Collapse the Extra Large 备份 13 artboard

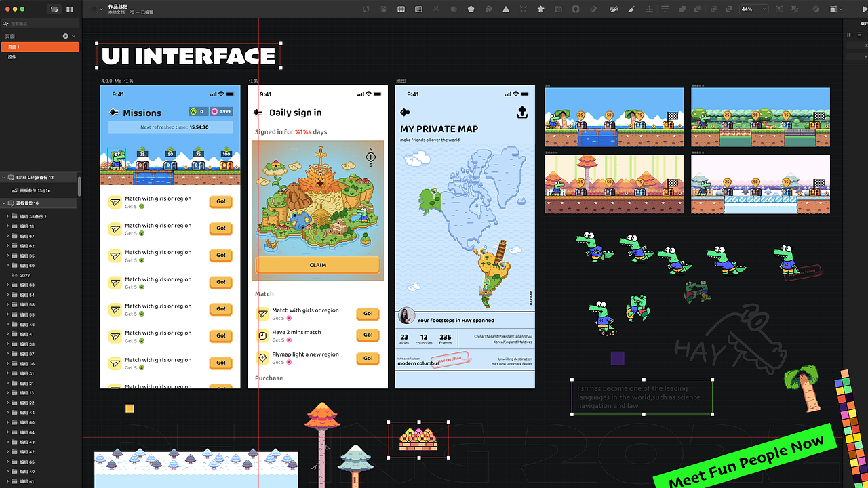pyautogui.click(x=4, y=177)
